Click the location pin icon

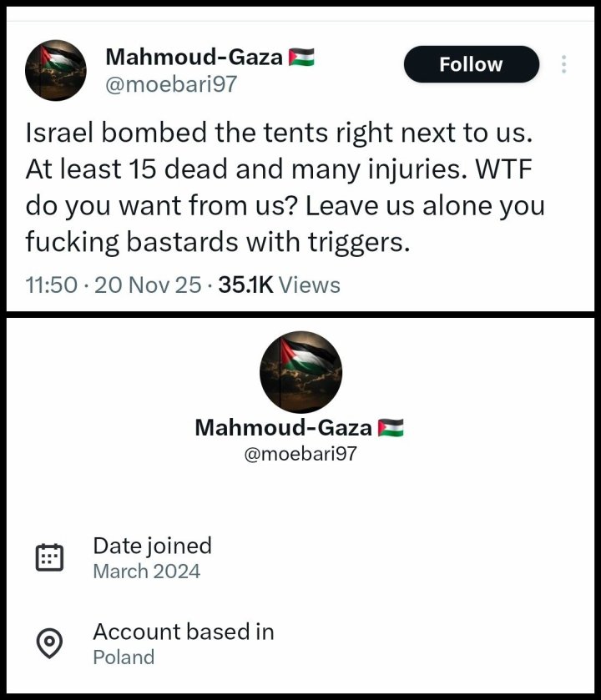coord(50,643)
